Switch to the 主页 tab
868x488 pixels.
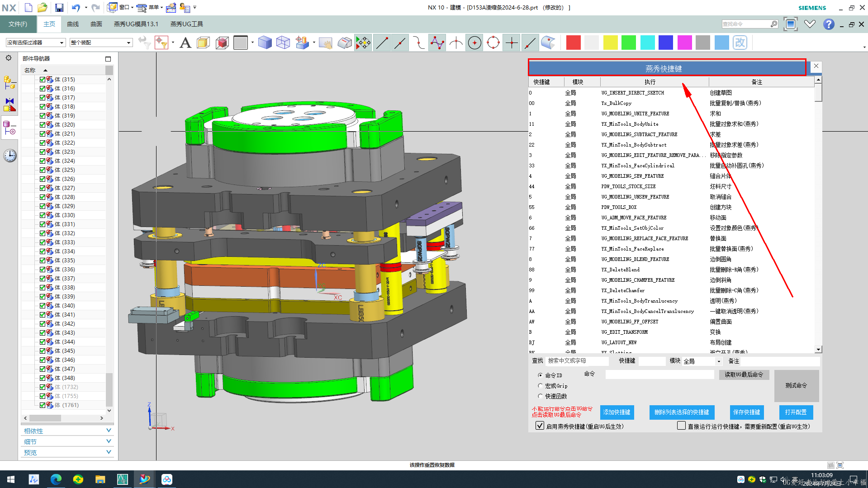[x=49, y=24]
